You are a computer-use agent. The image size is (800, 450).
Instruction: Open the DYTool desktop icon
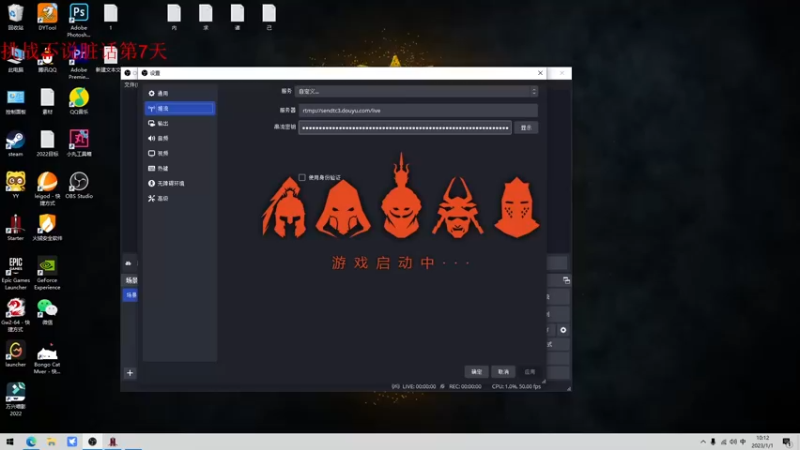point(47,17)
